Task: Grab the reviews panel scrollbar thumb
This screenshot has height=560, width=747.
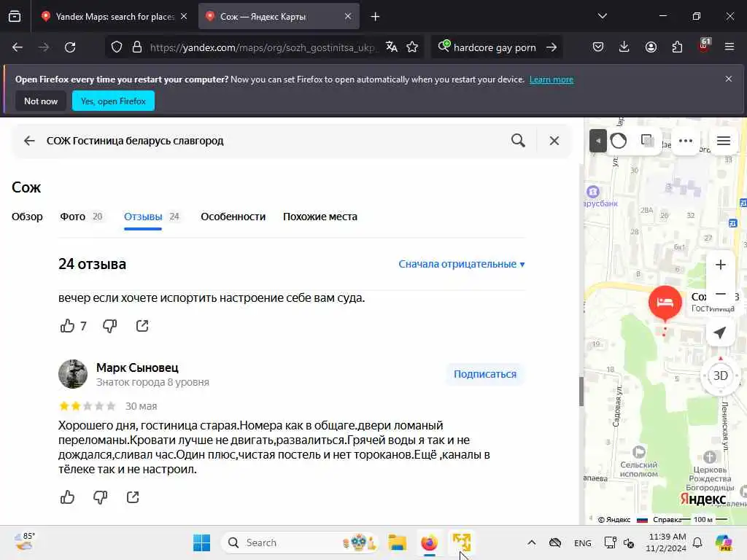Action: [x=581, y=392]
